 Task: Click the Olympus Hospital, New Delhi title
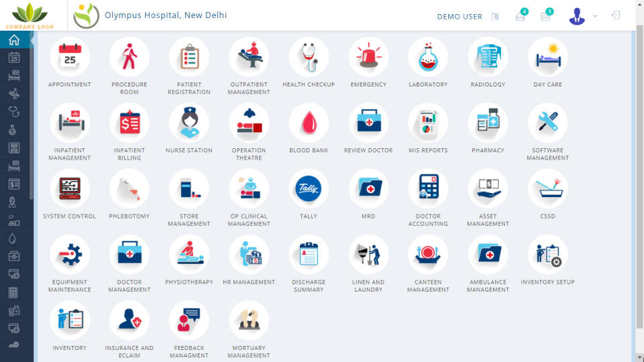point(166,15)
